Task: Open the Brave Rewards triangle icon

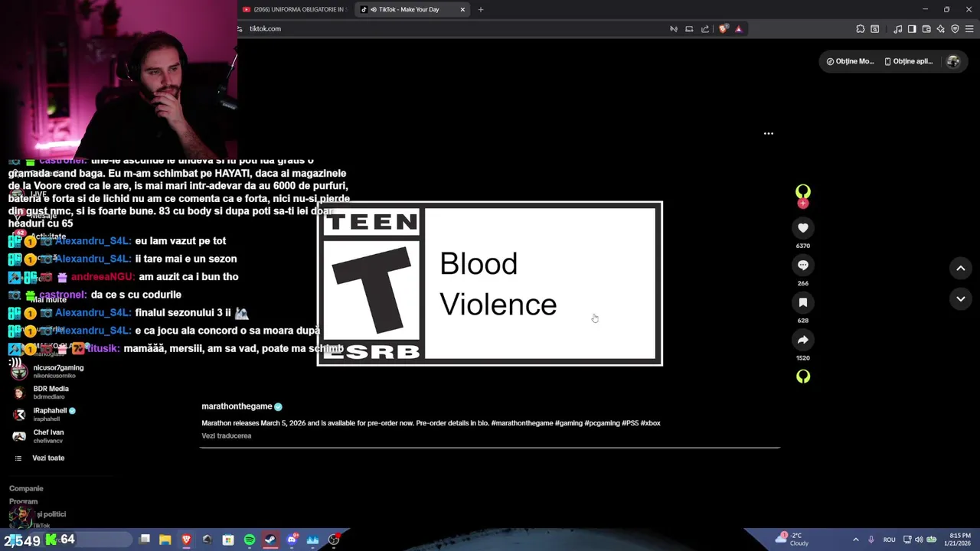Action: pyautogui.click(x=739, y=28)
